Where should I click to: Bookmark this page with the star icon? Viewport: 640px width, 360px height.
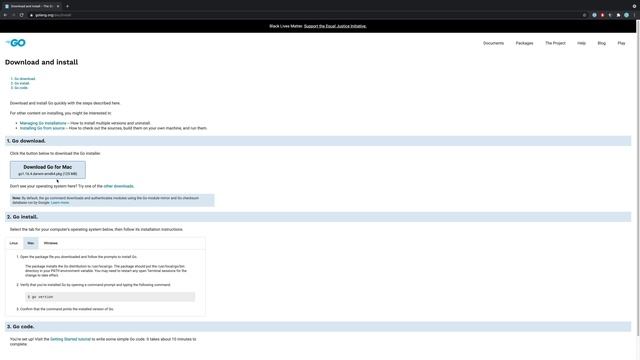coord(584,15)
